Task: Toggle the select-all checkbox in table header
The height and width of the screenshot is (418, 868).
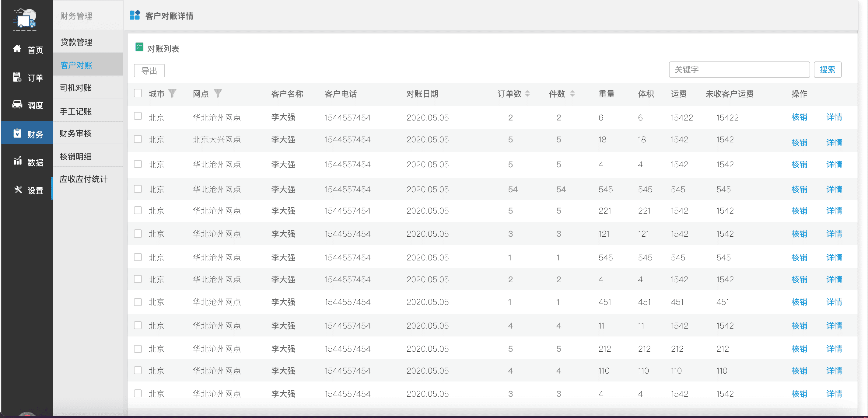Action: 138,93
